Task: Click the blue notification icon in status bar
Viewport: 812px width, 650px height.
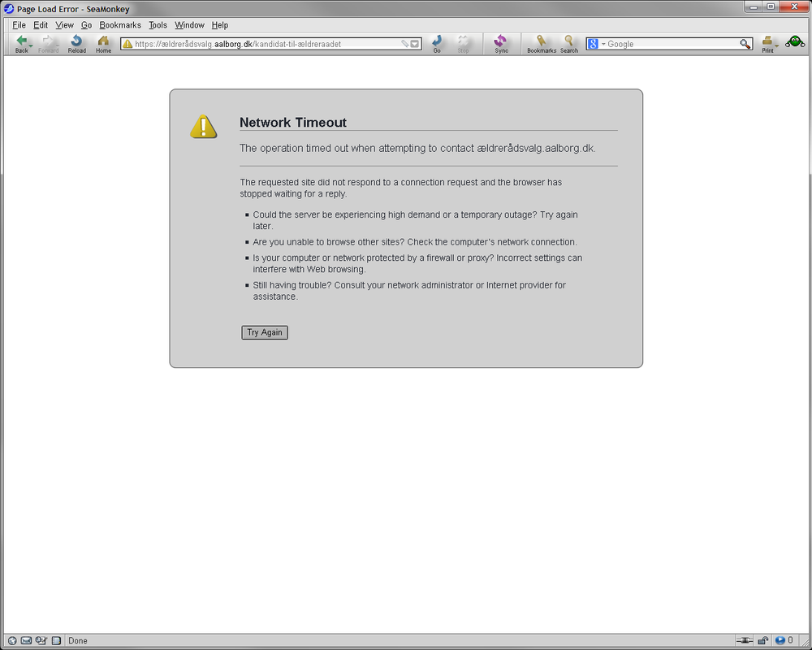Action: (x=780, y=641)
